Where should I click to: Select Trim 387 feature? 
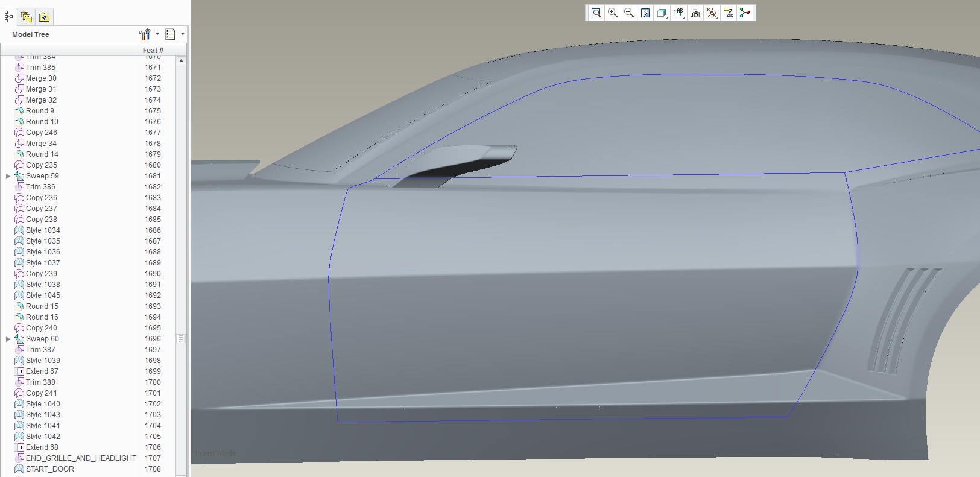40,350
